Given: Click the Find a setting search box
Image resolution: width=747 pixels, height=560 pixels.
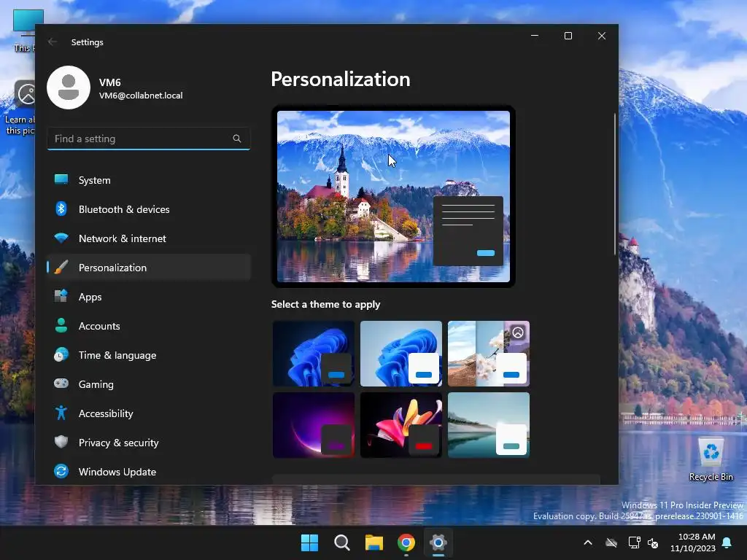Looking at the screenshot, I should (x=149, y=139).
